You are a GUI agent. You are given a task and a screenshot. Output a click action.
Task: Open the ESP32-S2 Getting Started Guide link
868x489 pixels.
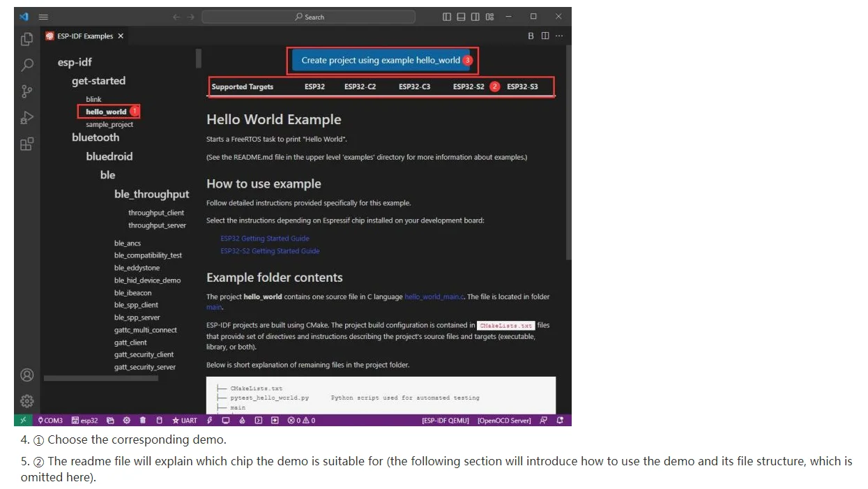(270, 251)
